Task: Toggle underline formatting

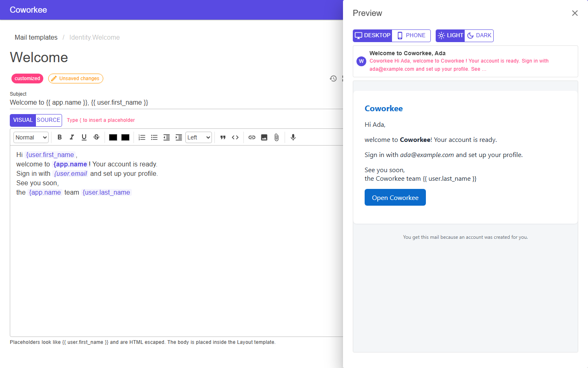Action: point(84,137)
